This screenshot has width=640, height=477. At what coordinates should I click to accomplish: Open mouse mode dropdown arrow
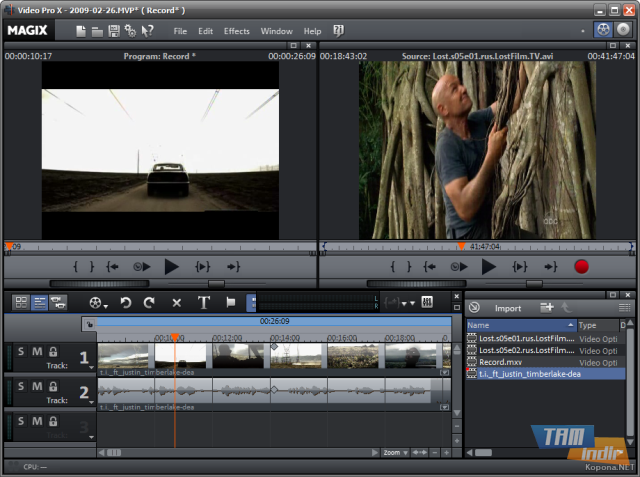412,303
